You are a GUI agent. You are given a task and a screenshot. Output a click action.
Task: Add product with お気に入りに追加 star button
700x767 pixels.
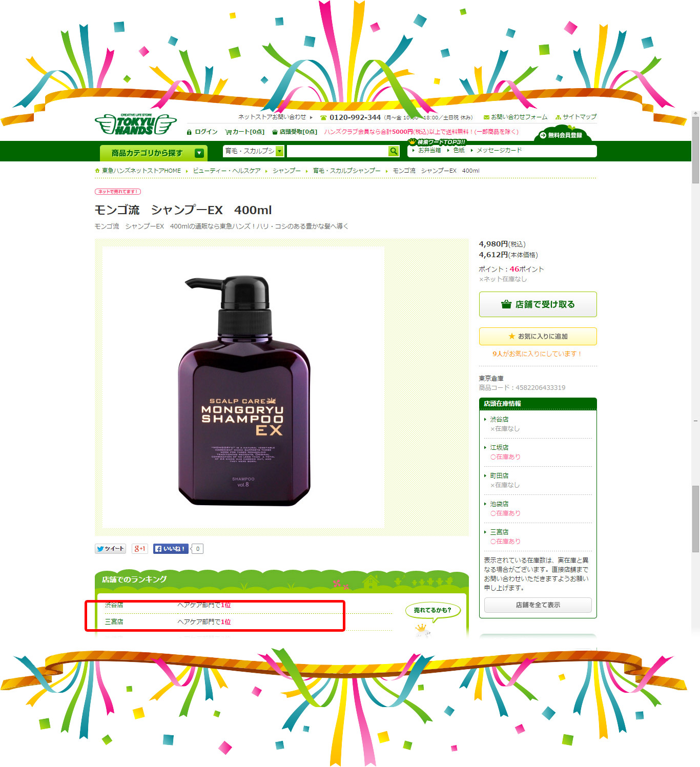point(538,336)
